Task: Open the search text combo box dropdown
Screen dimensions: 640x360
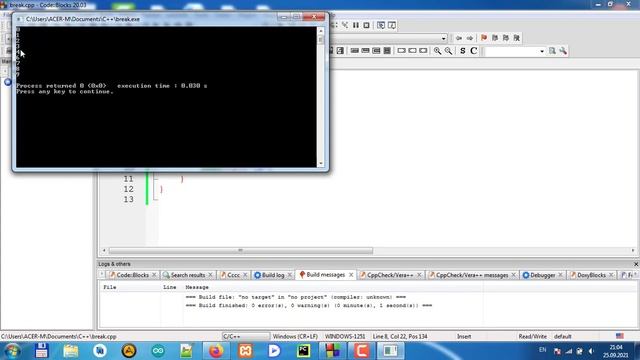Action: pyautogui.click(x=542, y=51)
